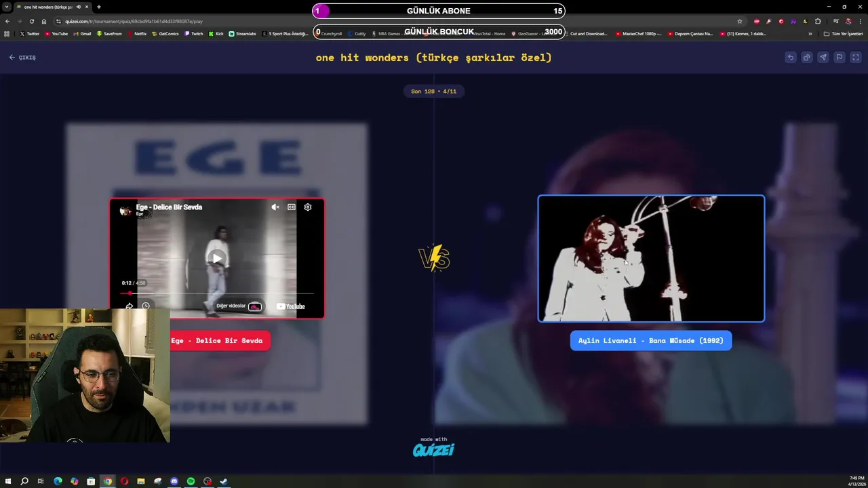Open the Streamlabs bookmark
868x488 pixels.
(243, 33)
